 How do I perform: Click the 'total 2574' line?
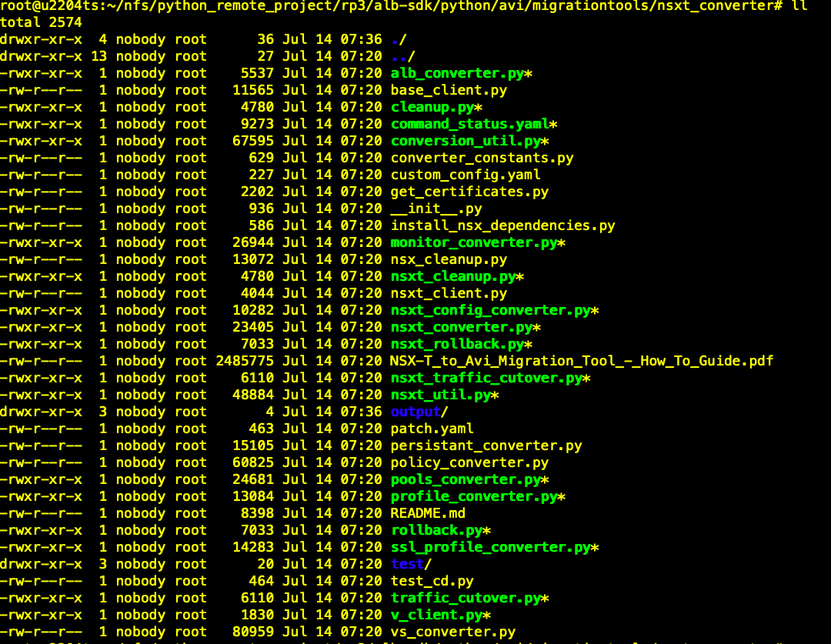click(x=42, y=22)
